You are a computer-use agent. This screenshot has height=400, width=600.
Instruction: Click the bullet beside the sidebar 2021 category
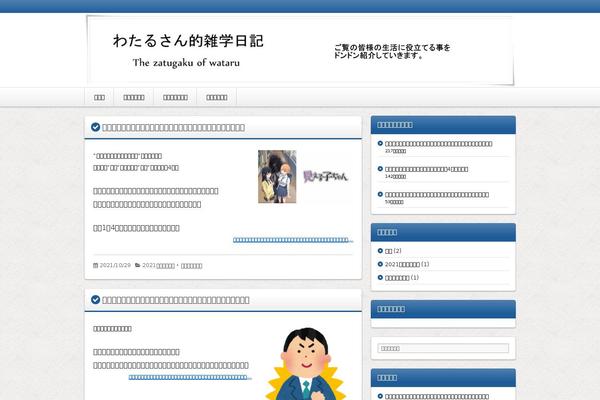tap(380, 264)
